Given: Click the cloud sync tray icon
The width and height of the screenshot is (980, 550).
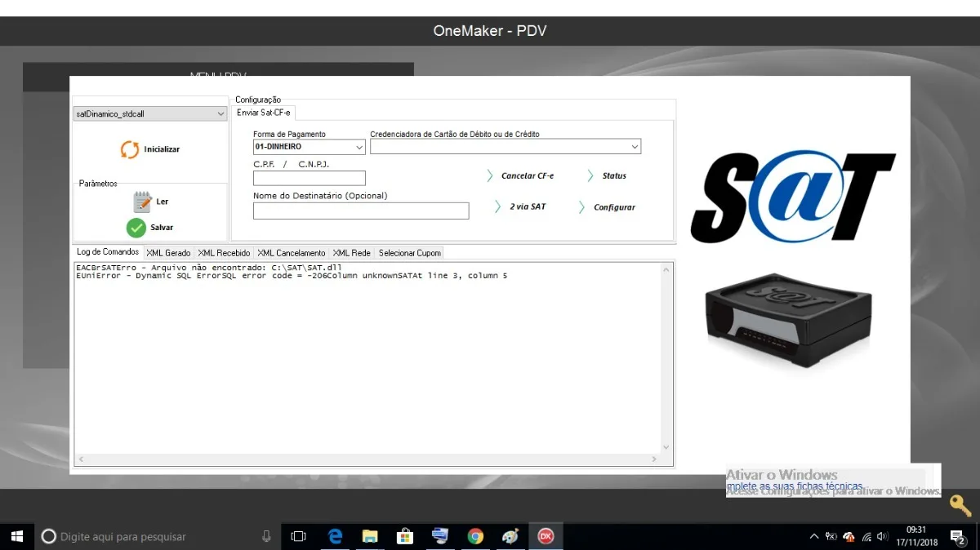Looking at the screenshot, I should (849, 536).
